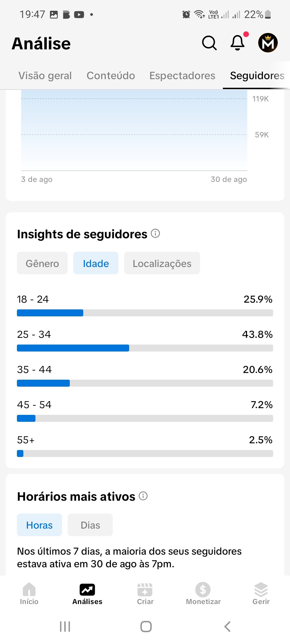Tap the search magnifier icon
Viewport: 290px width, 644px height.
click(x=209, y=43)
